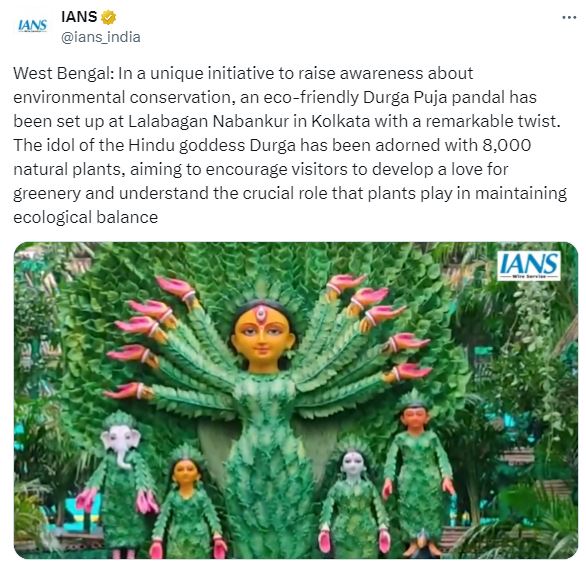The width and height of the screenshot is (586, 567).
Task: Click the "Lalabagan Nabankur" text in the tweet
Action: [209, 121]
